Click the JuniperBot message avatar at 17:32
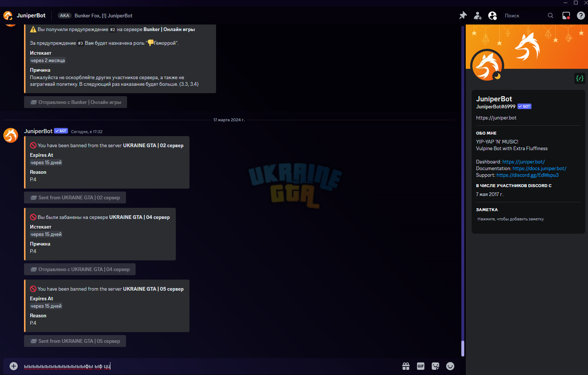This screenshot has height=375, width=588. tap(11, 135)
